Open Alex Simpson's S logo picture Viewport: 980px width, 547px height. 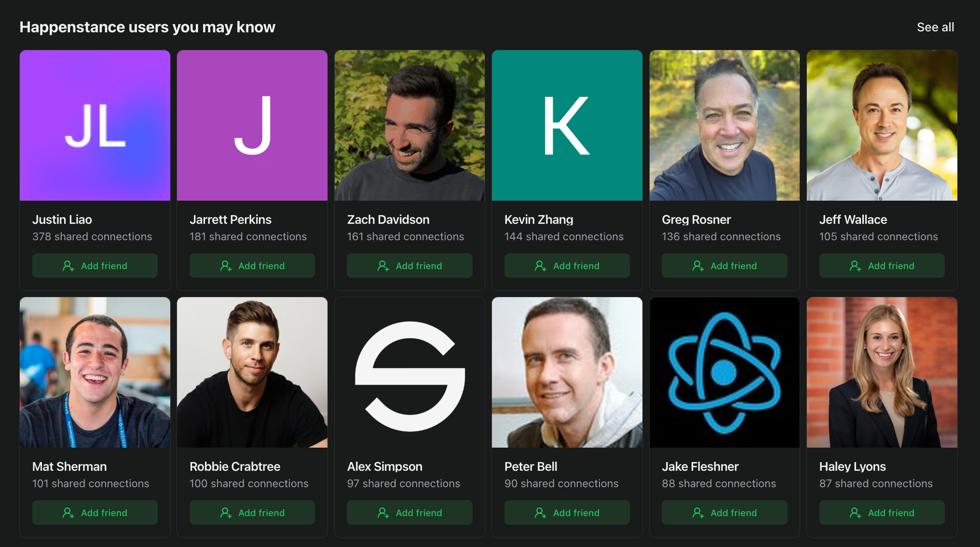click(409, 372)
